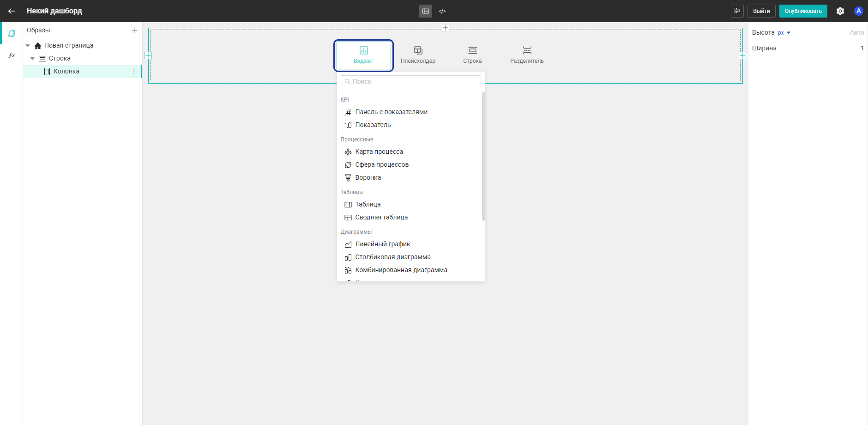Choose Разделитель element tile
The image size is (868, 425).
click(527, 55)
